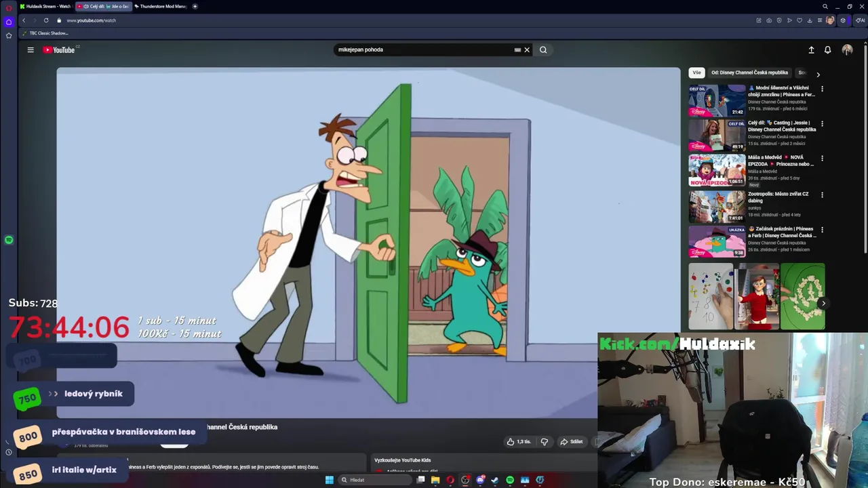Switch to the Celý díl YouTube tab
This screenshot has width=868, height=488.
coord(103,6)
